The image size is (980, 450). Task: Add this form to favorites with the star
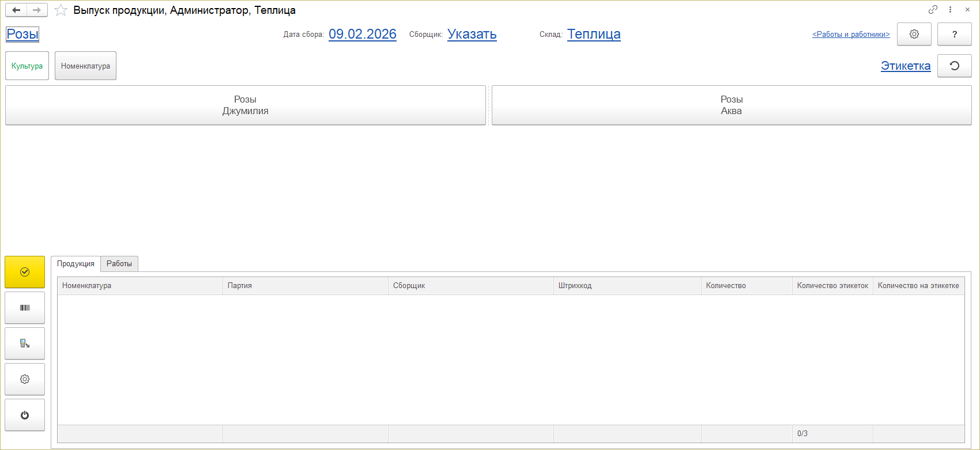[61, 10]
